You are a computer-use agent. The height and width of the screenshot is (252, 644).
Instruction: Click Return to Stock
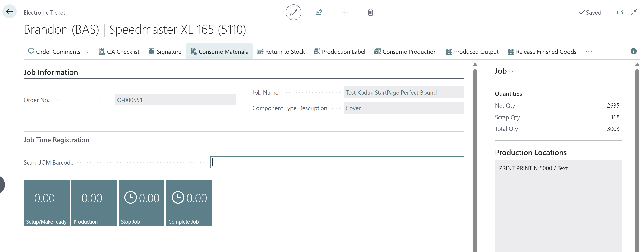pyautogui.click(x=281, y=52)
